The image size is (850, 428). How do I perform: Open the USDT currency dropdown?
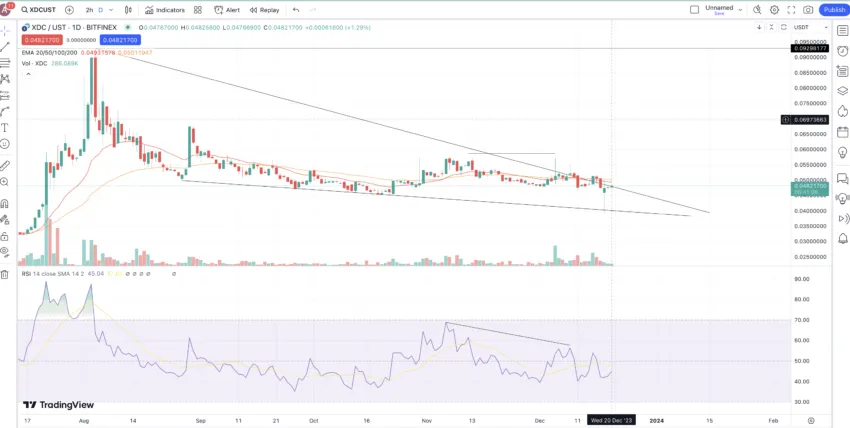coord(811,27)
